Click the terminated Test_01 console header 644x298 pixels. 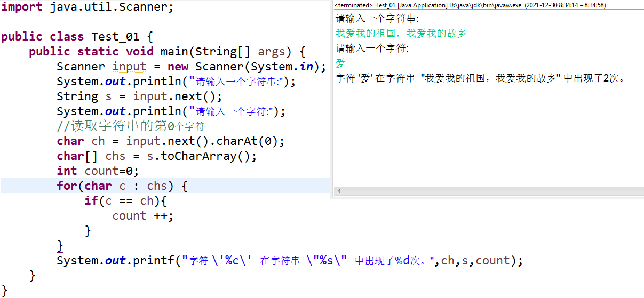click(470, 5)
